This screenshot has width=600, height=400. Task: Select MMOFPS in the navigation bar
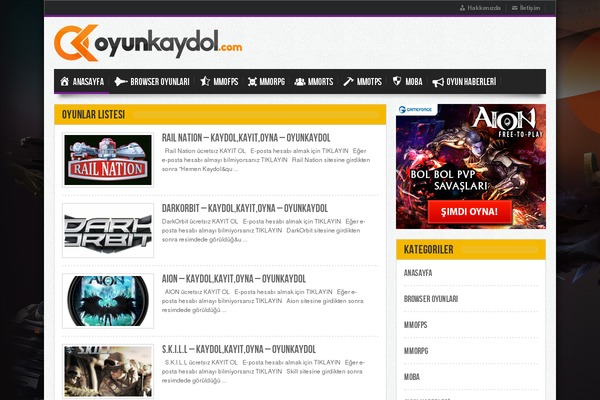226,82
